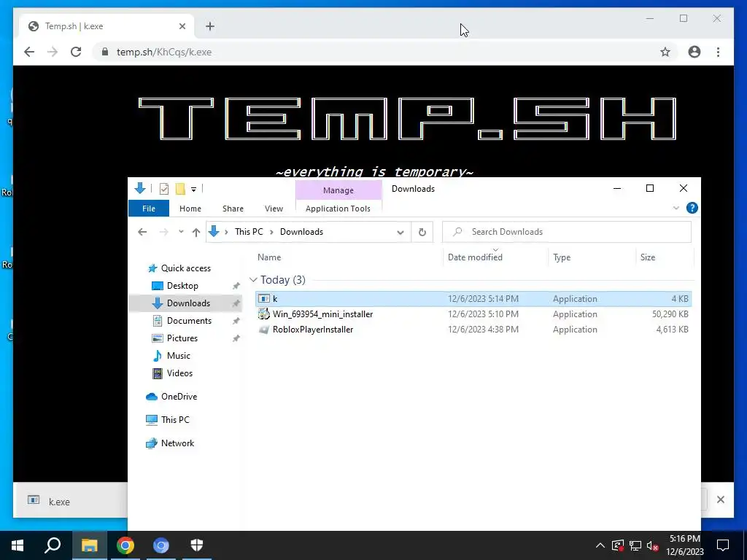
Task: Open Videos in navigation pane
Action: coord(179,373)
